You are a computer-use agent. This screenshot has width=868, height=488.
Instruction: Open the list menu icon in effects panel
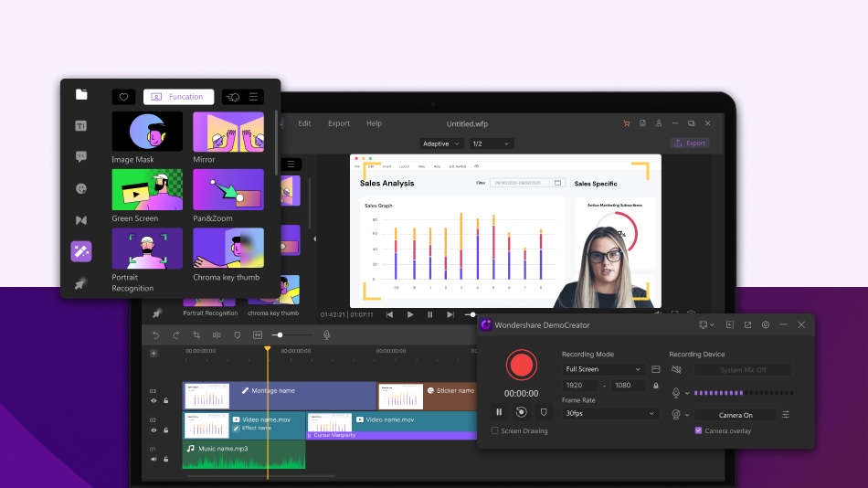coord(253,97)
